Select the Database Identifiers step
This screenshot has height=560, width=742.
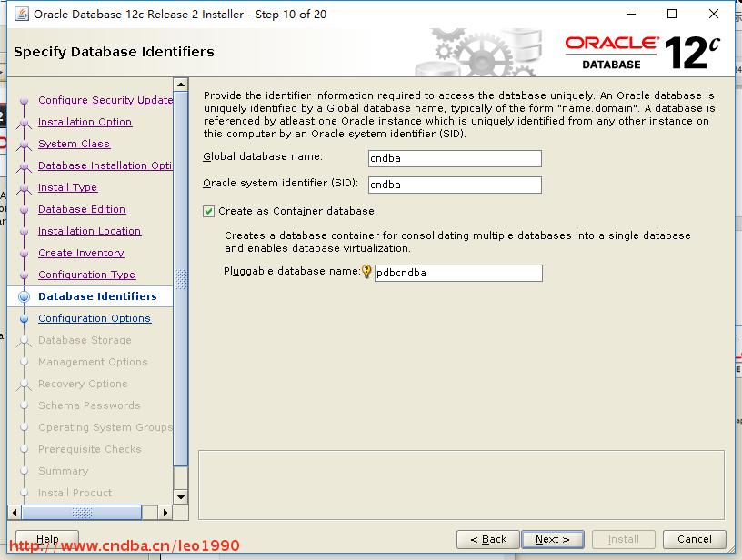97,296
